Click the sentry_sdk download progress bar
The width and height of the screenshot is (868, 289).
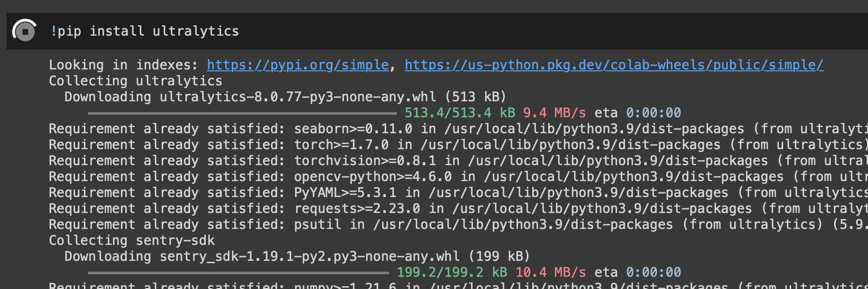click(x=238, y=273)
